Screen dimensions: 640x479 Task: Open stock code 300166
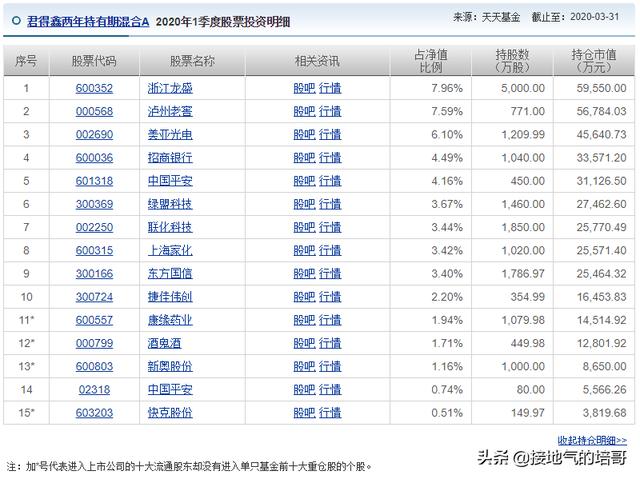(94, 274)
